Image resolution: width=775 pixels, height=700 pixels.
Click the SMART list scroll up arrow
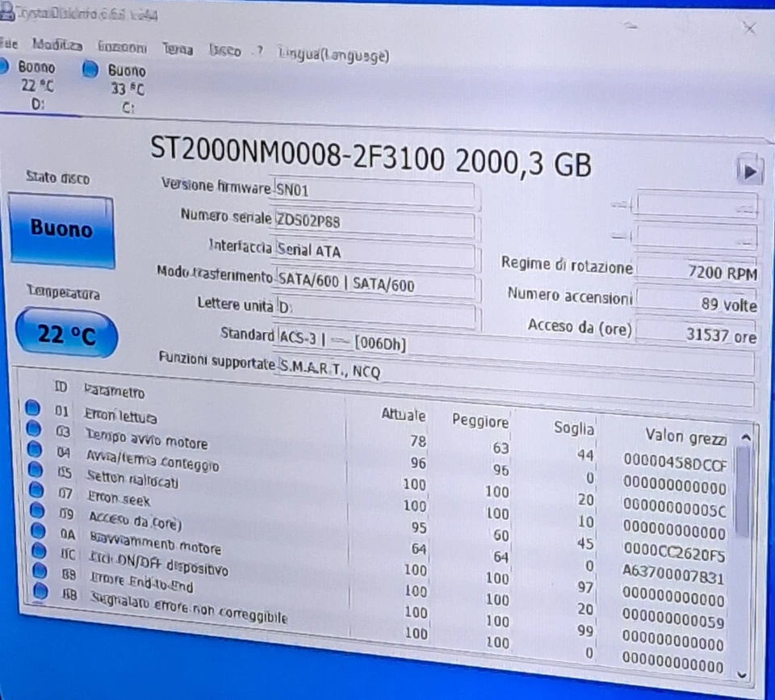pyautogui.click(x=746, y=438)
